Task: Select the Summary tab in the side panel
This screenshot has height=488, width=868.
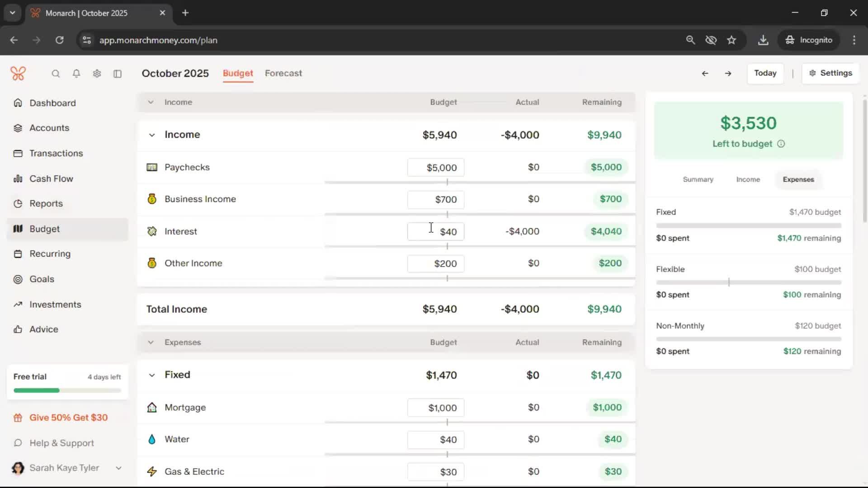Action: tap(698, 179)
